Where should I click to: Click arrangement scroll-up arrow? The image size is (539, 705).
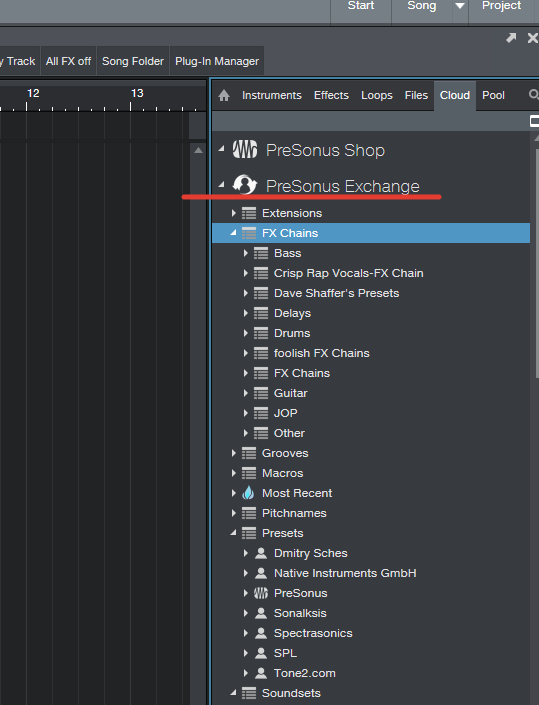point(198,150)
